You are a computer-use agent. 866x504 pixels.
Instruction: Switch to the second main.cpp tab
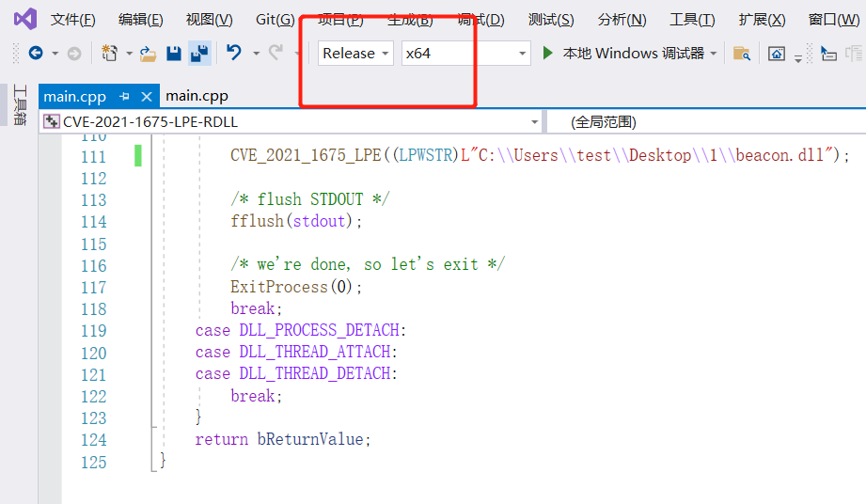(x=197, y=96)
